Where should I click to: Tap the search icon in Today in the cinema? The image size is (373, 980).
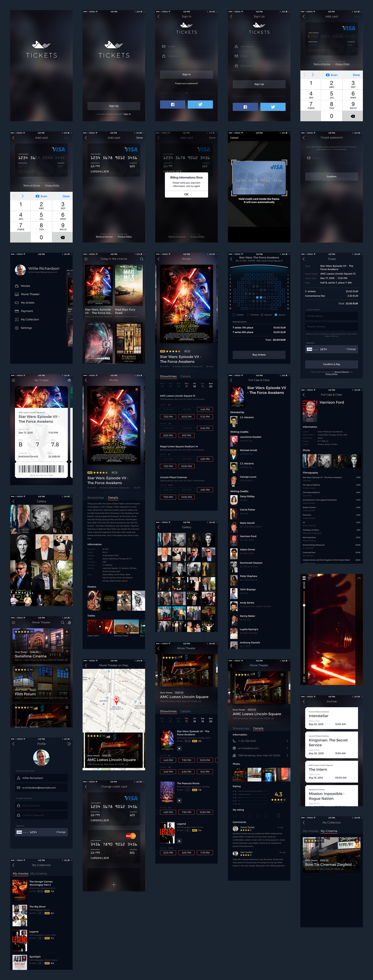click(x=141, y=259)
